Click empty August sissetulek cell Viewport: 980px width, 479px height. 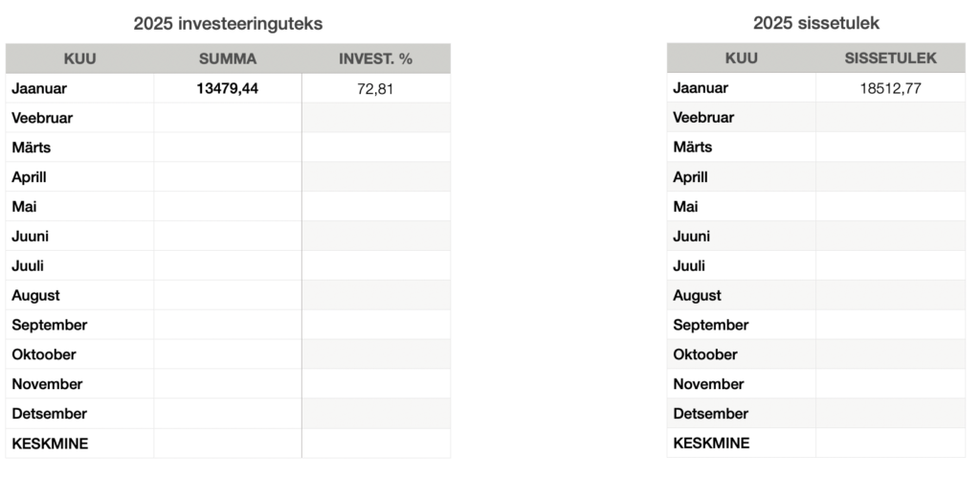click(890, 295)
